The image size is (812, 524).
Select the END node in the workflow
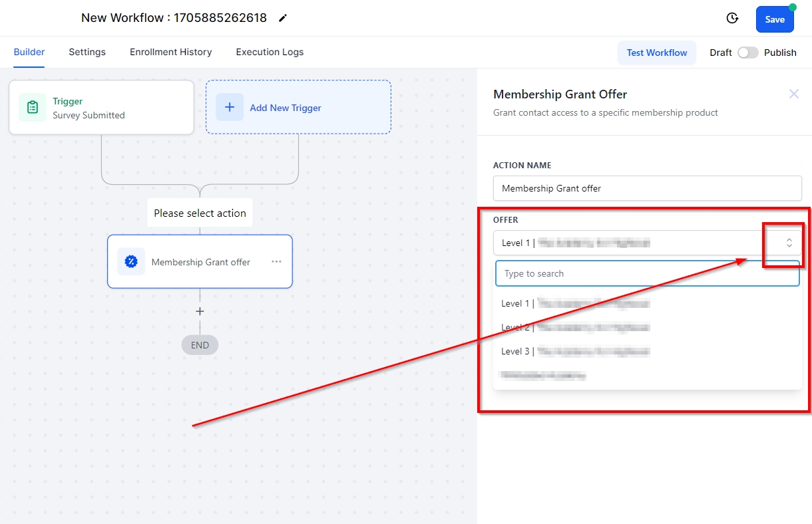(200, 345)
